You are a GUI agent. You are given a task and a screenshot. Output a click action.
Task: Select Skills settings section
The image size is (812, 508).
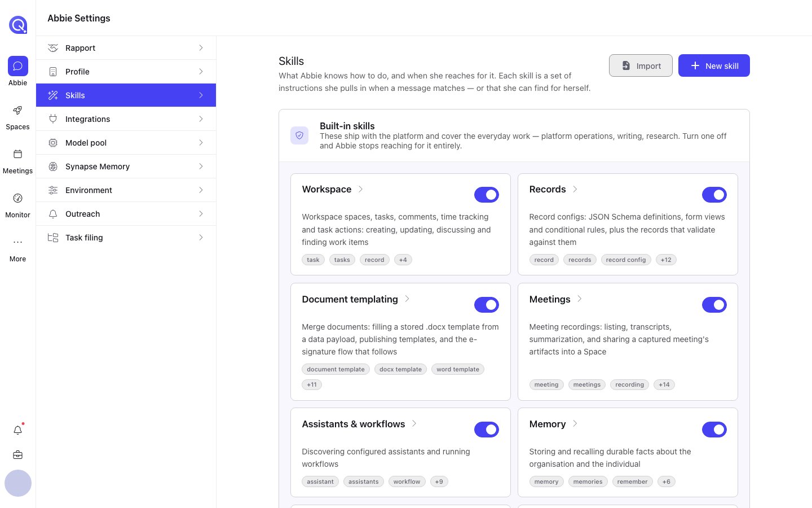pos(126,95)
